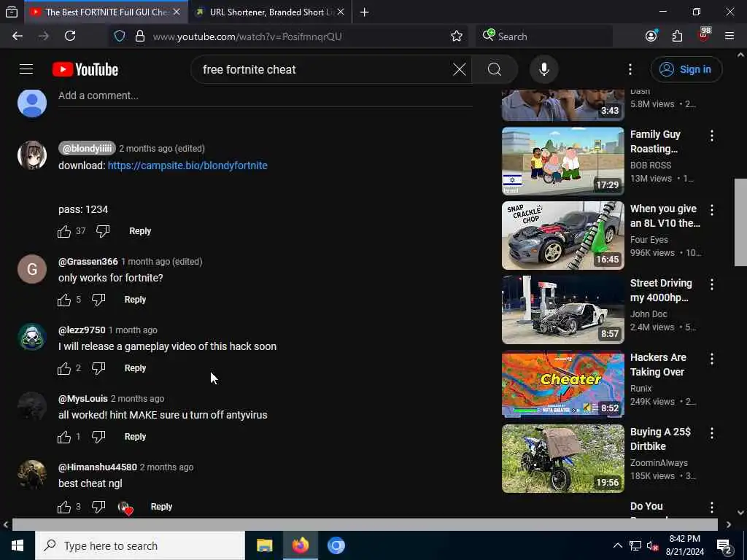
Task: Open the 8L V10 car video thumbnail
Action: pyautogui.click(x=562, y=236)
